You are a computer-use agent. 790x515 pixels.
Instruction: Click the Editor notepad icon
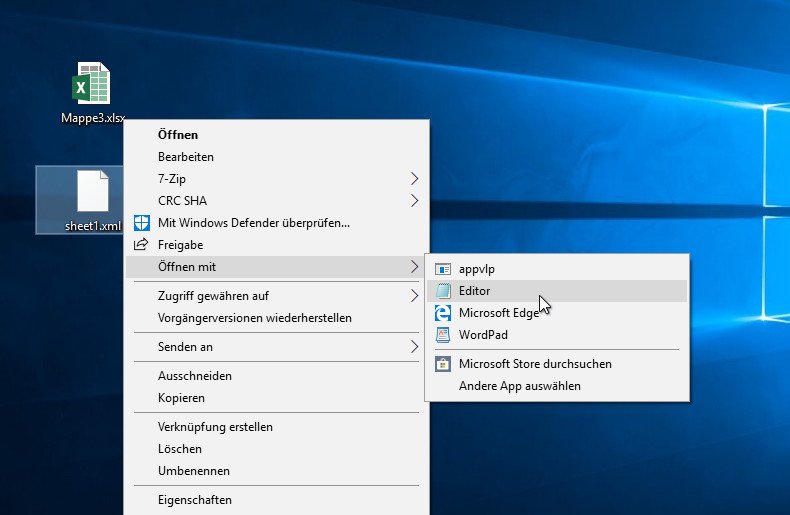pyautogui.click(x=443, y=291)
